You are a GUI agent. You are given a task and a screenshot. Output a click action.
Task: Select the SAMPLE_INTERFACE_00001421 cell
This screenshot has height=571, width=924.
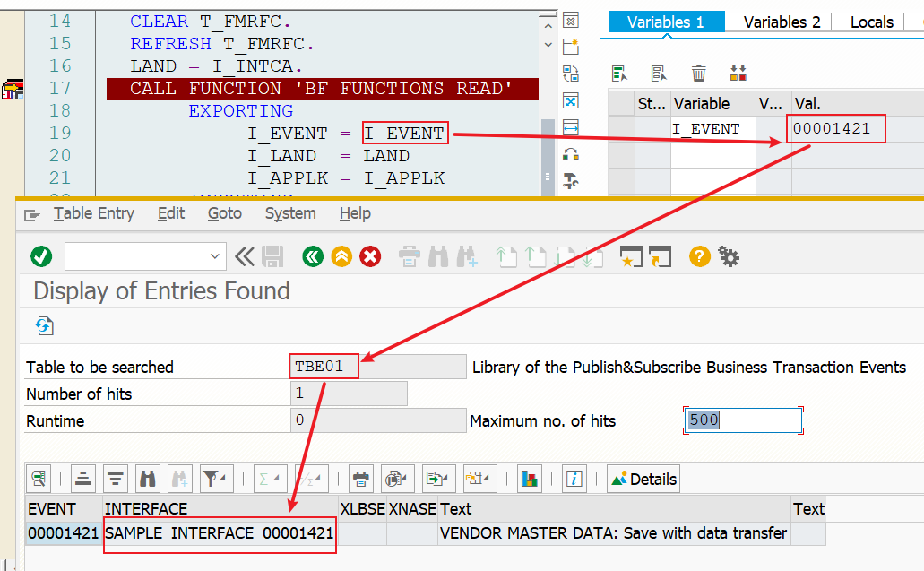220,533
